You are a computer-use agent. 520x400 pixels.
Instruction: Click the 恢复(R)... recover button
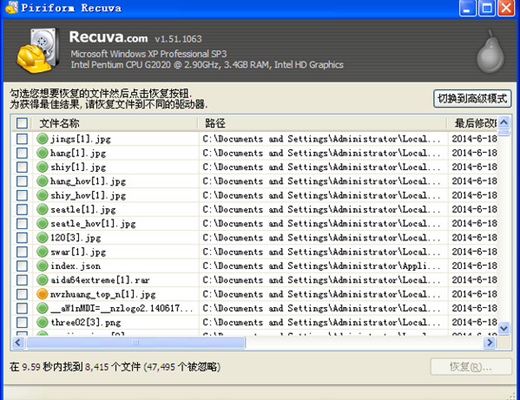click(x=471, y=367)
